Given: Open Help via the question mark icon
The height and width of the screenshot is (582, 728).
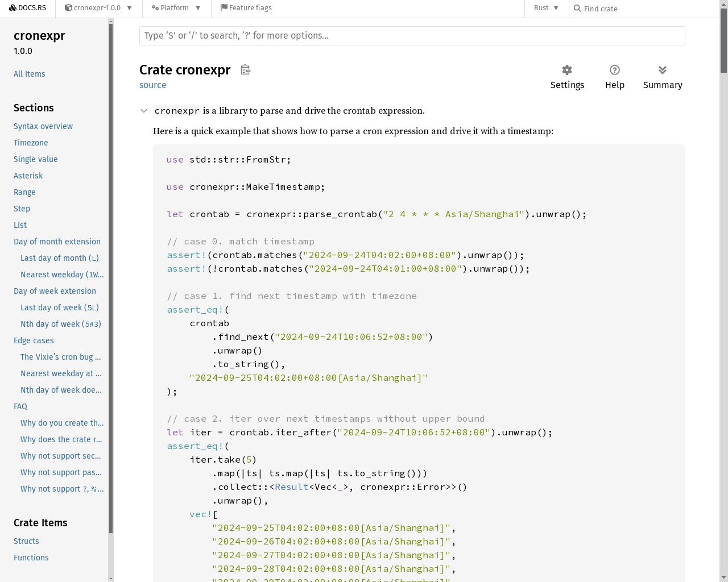Looking at the screenshot, I should tap(614, 70).
